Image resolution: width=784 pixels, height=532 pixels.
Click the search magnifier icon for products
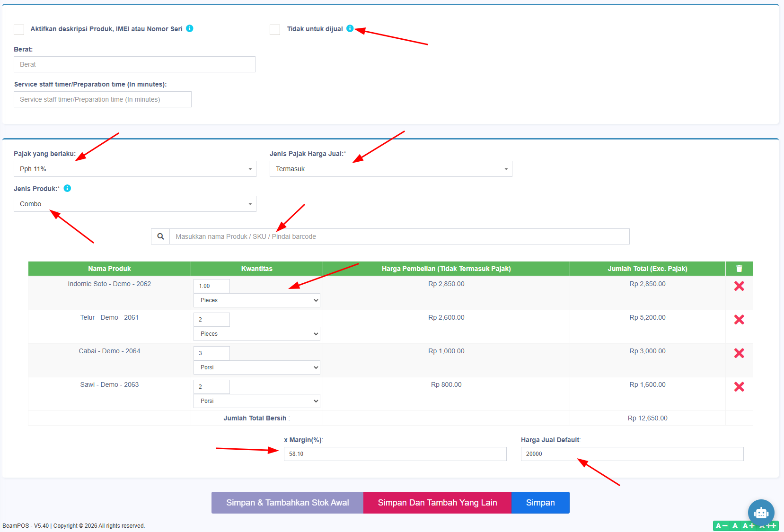coord(160,236)
